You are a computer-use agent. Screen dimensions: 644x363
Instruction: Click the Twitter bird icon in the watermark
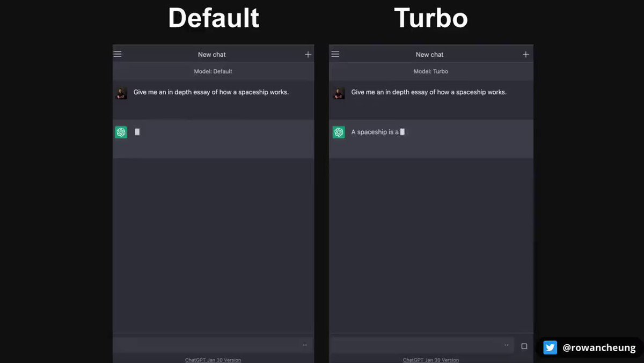click(550, 347)
